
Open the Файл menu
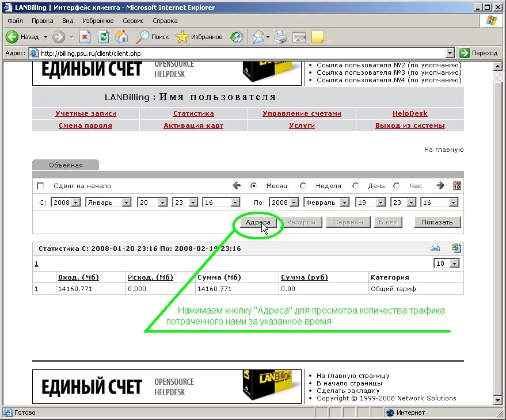point(15,21)
